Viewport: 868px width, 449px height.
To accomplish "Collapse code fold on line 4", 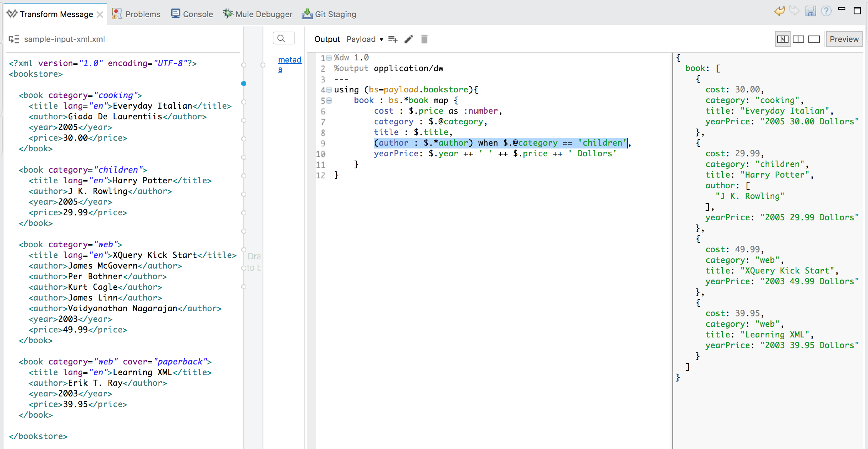I will 329,90.
